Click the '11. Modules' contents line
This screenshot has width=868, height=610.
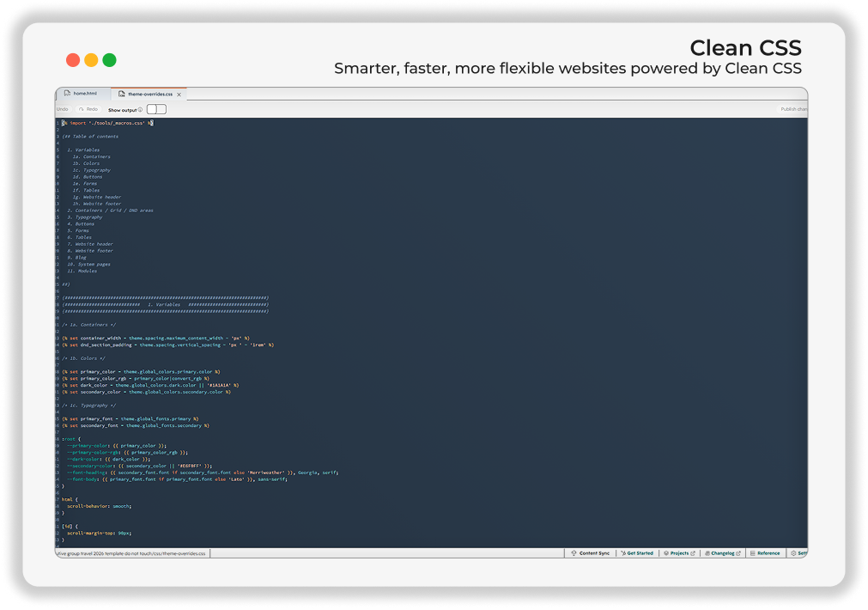[82, 271]
